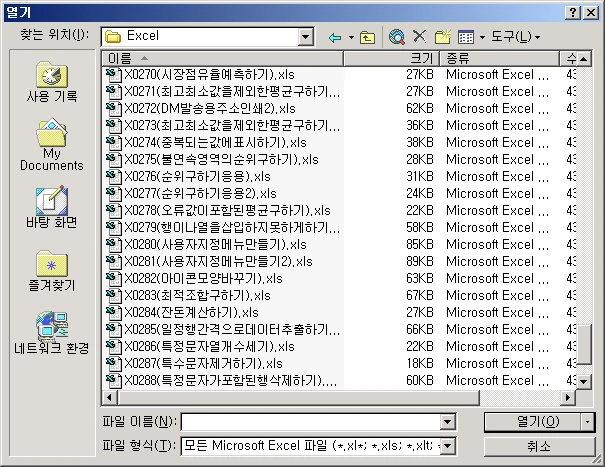Select the Excel icon of file X0270
605x467 pixels.
113,74
